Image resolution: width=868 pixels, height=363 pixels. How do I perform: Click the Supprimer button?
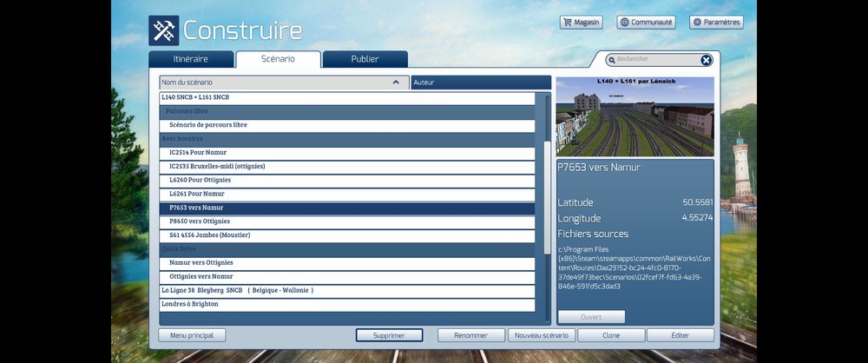click(389, 335)
